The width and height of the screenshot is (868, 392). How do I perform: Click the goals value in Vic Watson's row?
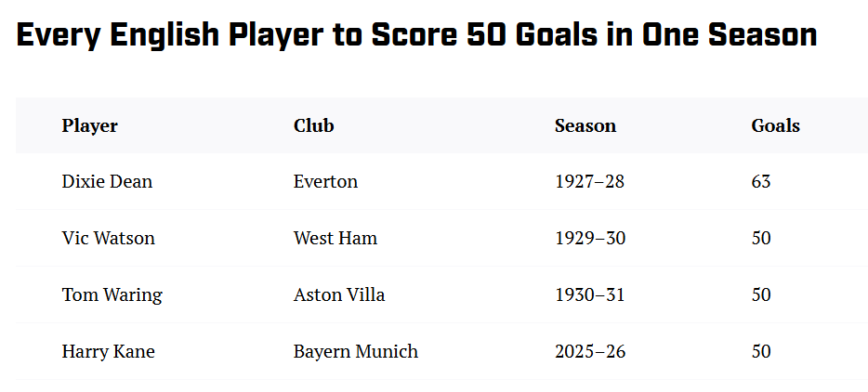(x=761, y=239)
